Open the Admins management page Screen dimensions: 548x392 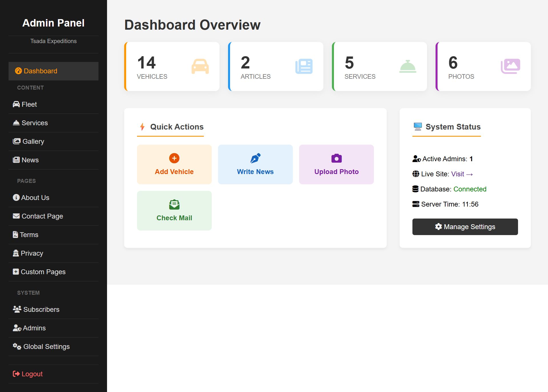34,328
